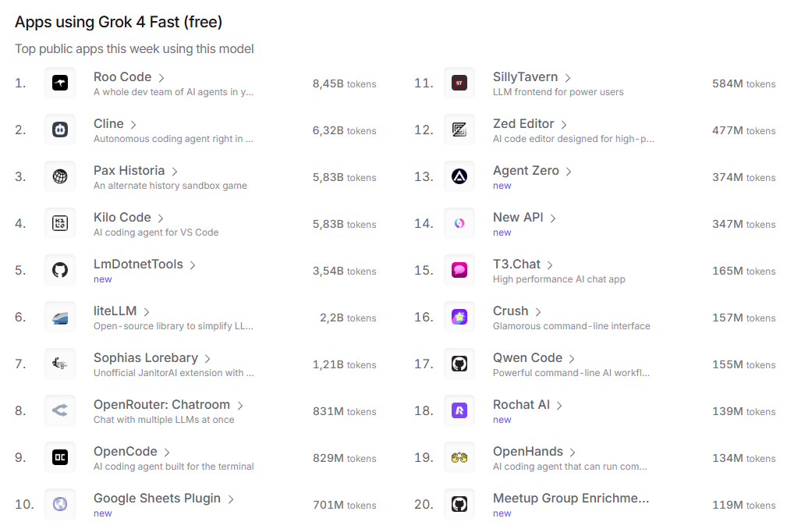812x529 pixels.
Task: Click the chevron next to Qwen Code
Action: coord(572,359)
